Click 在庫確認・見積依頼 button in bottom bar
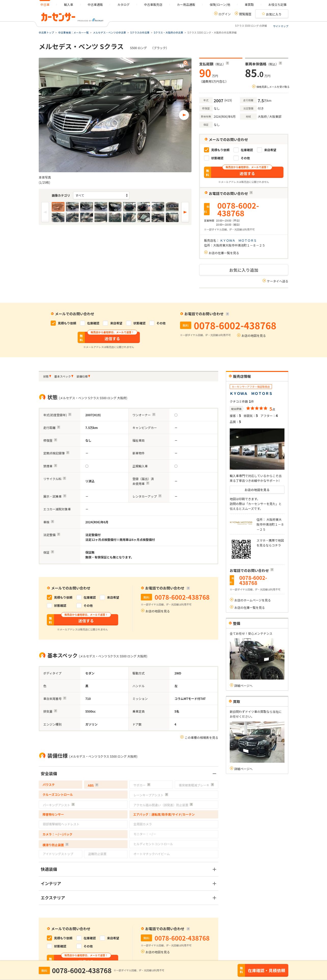 (x=263, y=970)
